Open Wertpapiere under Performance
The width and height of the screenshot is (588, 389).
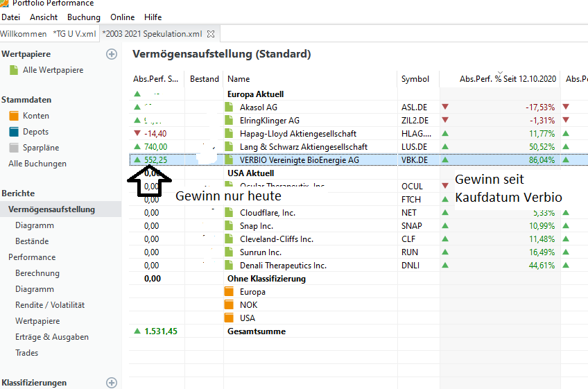click(x=37, y=321)
